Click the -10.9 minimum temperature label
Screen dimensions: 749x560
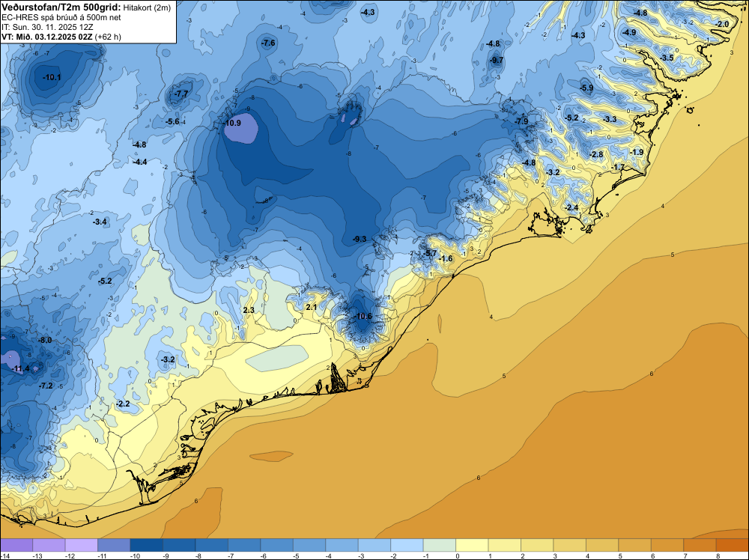point(232,123)
